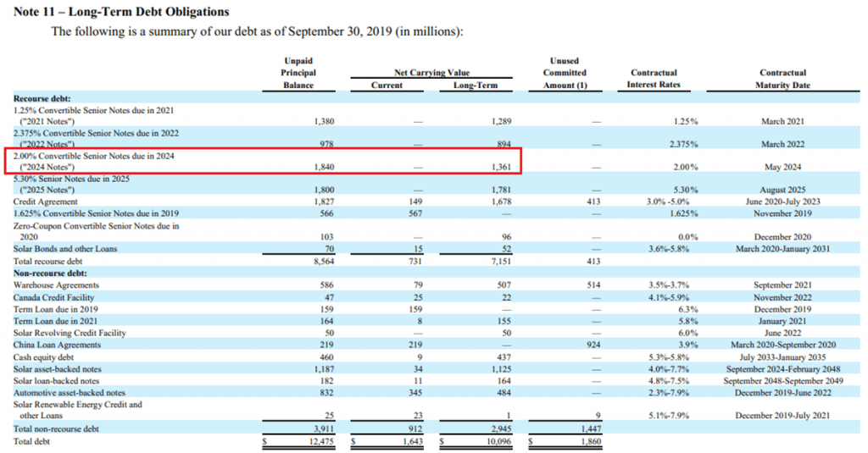Click the Unpaid Principal Balance column header
Screen dimensions: 868x453
pos(298,73)
